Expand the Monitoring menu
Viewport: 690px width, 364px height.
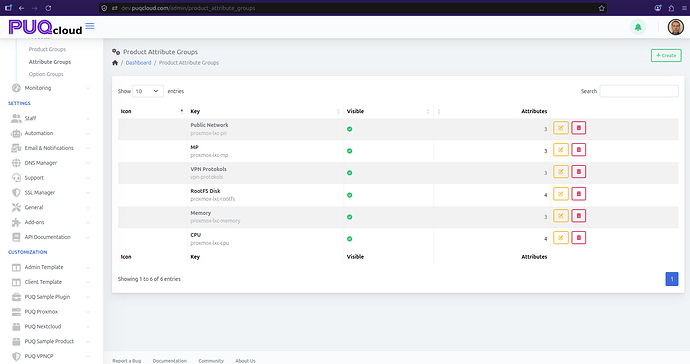click(51, 88)
